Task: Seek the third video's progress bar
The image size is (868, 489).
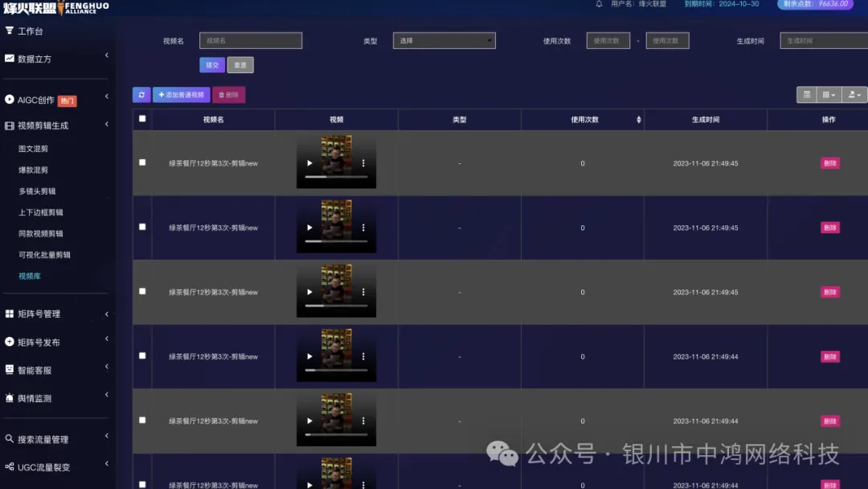Action: point(336,305)
